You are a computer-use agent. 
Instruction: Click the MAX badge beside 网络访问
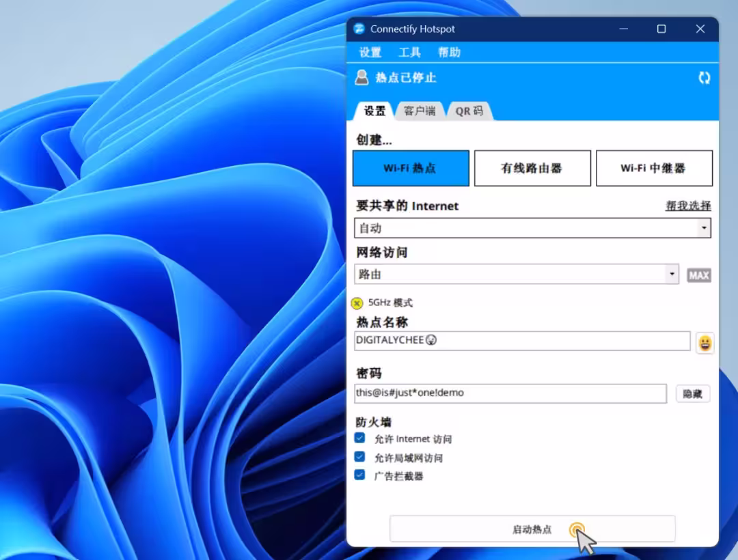[x=699, y=275]
